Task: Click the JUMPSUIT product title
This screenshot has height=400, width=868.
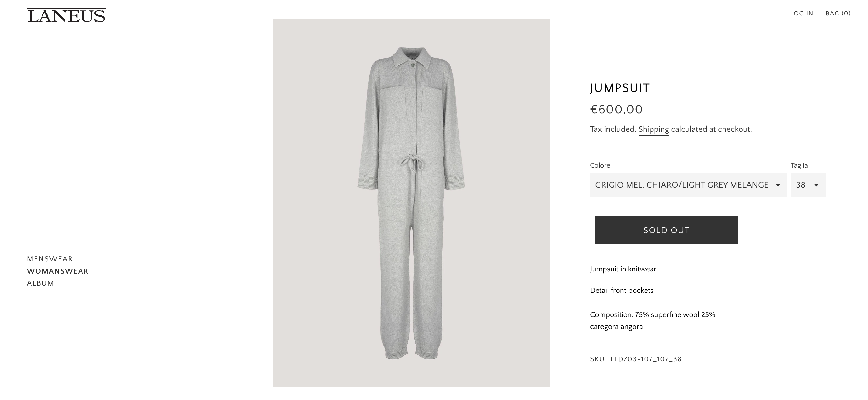Action: [x=620, y=88]
